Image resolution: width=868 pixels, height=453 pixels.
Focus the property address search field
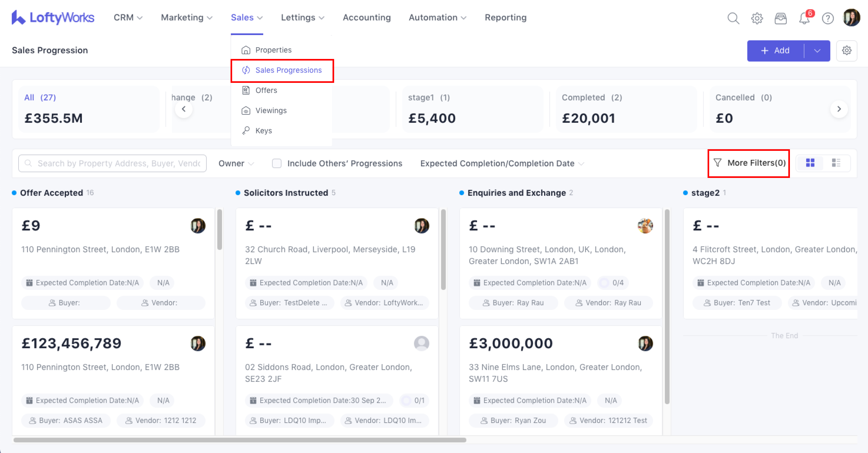pyautogui.click(x=118, y=163)
